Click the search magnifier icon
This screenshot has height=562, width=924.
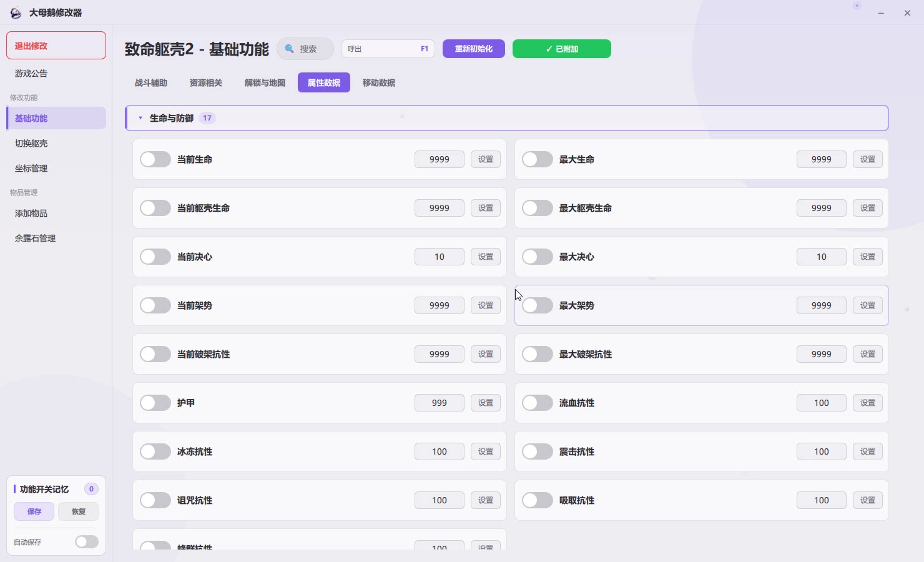pyautogui.click(x=290, y=49)
